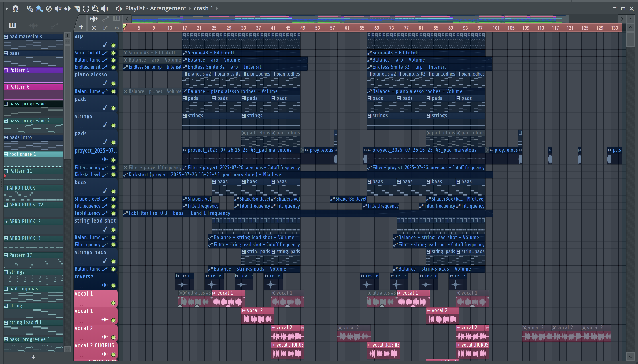The image size is (638, 364).
Task: Select the Zoom magnifier tool
Action: click(95, 8)
